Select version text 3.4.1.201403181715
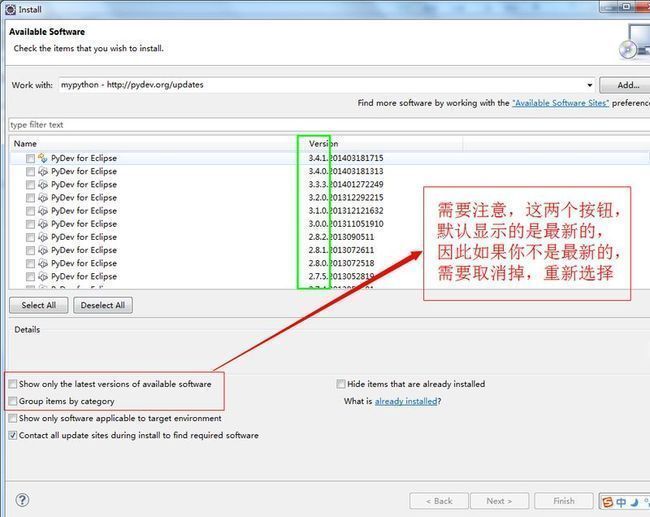Image resolution: width=650 pixels, height=517 pixels. (x=346, y=158)
